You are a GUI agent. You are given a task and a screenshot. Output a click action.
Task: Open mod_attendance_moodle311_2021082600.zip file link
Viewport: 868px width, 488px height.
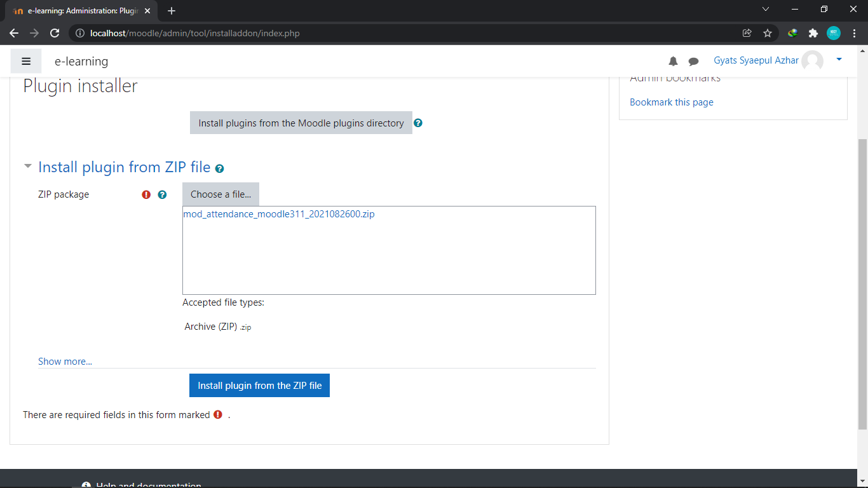[279, 214]
